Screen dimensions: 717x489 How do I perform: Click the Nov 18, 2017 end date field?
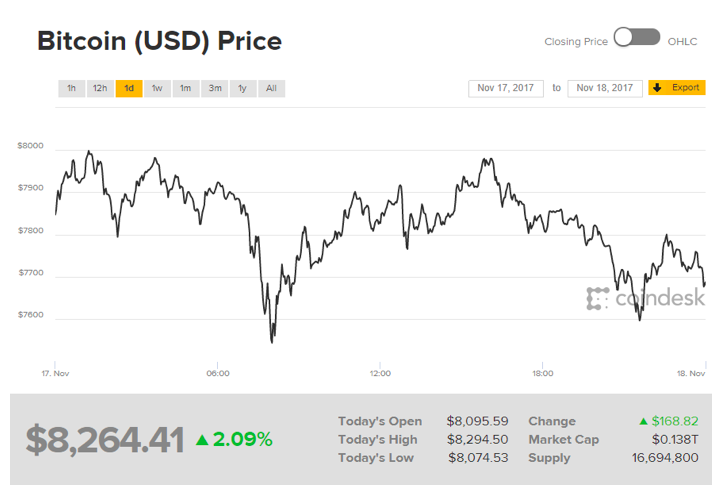tap(605, 88)
